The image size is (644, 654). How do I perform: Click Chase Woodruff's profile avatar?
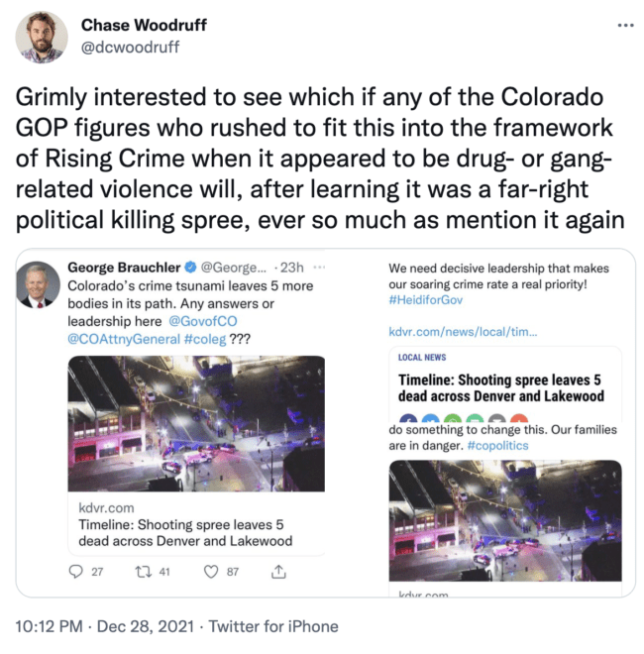click(x=42, y=38)
